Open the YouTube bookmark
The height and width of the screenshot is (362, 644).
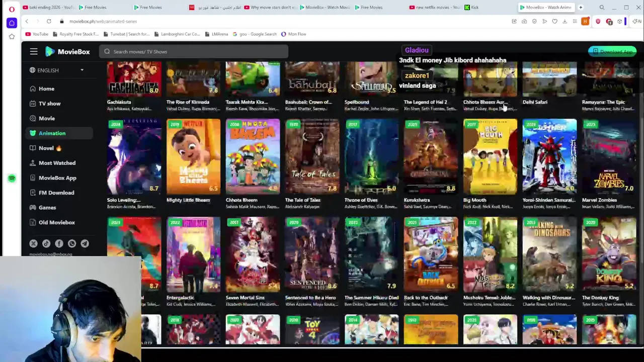point(37,34)
